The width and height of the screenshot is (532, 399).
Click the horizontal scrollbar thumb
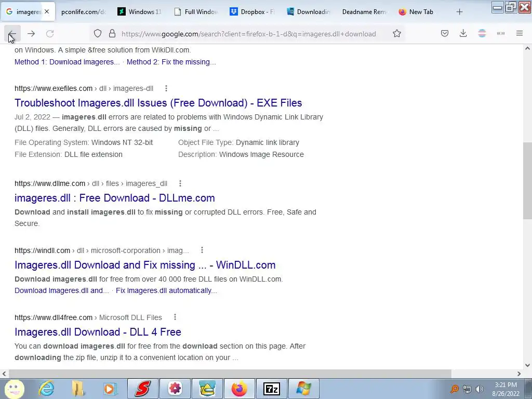[x=230, y=374]
